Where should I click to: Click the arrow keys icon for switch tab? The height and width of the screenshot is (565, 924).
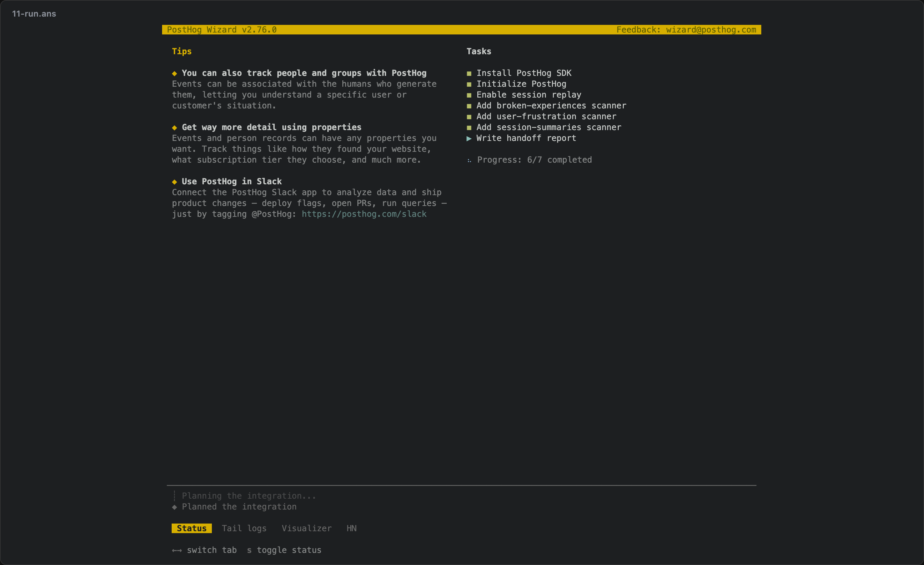177,550
